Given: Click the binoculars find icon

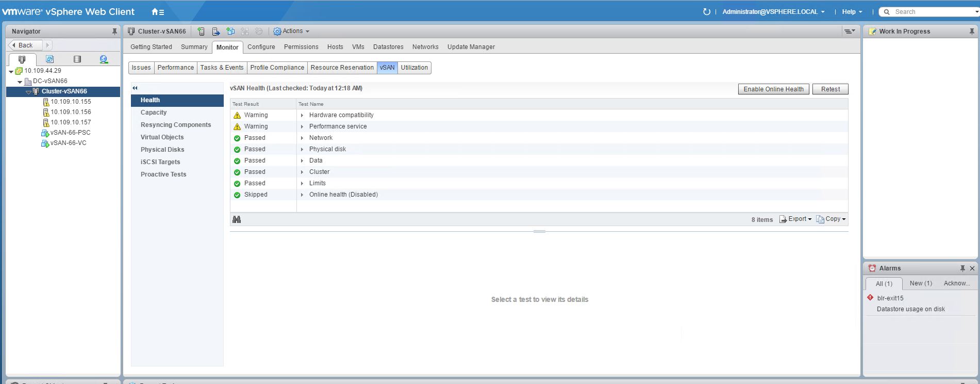Looking at the screenshot, I should coord(237,219).
